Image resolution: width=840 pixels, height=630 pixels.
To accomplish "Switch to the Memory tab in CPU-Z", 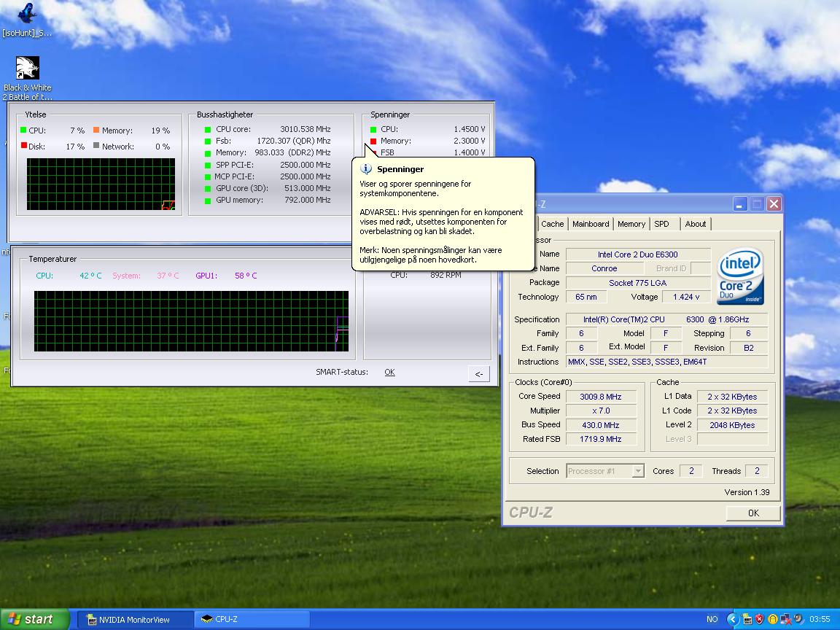I will pos(631,224).
